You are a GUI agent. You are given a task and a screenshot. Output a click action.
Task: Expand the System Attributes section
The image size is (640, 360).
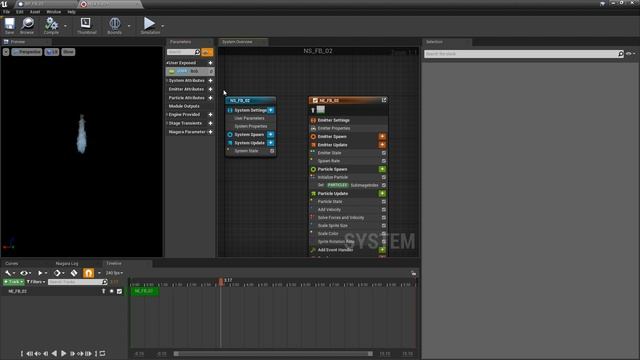pos(167,80)
